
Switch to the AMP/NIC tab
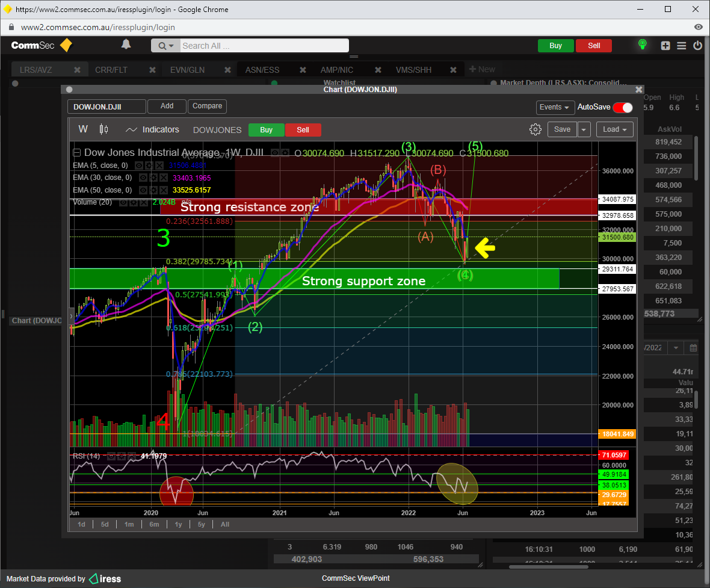(x=337, y=70)
